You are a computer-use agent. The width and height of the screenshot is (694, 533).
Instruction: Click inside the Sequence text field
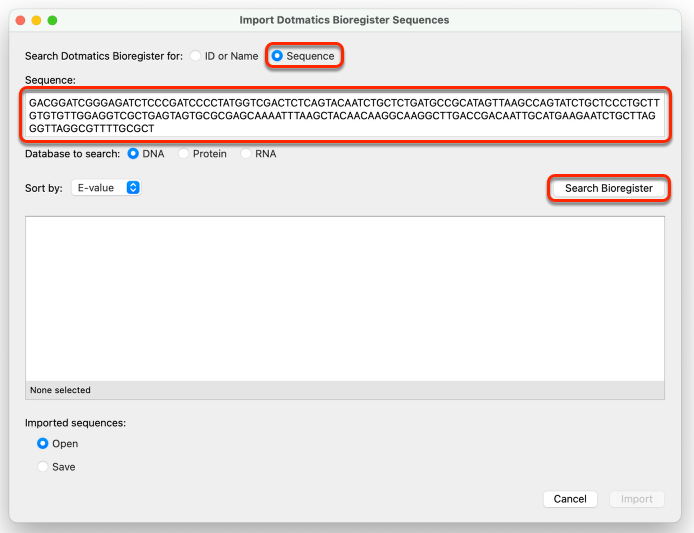click(x=345, y=115)
